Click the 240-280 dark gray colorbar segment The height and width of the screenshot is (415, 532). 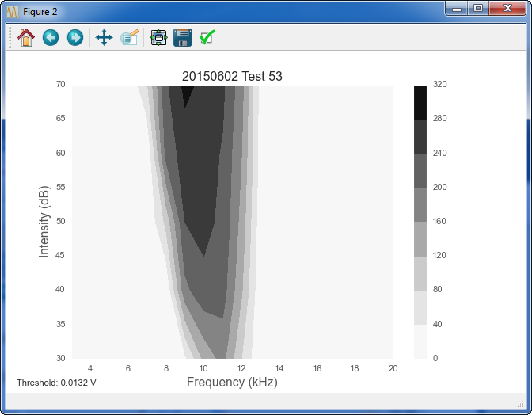pyautogui.click(x=420, y=136)
